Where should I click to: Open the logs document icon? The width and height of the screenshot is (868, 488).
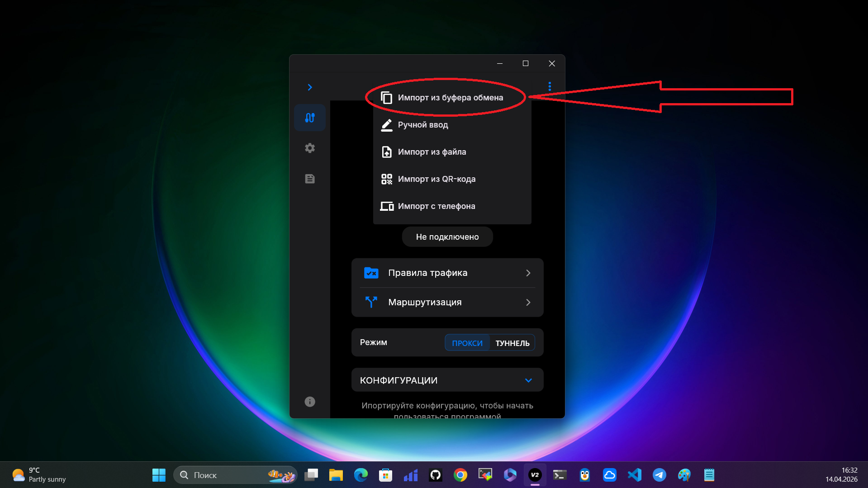(310, 179)
